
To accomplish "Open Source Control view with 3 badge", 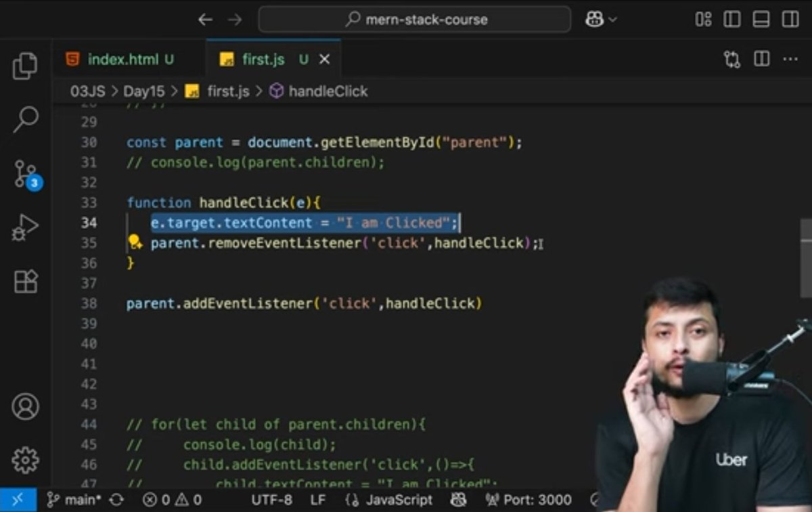I will (27, 175).
